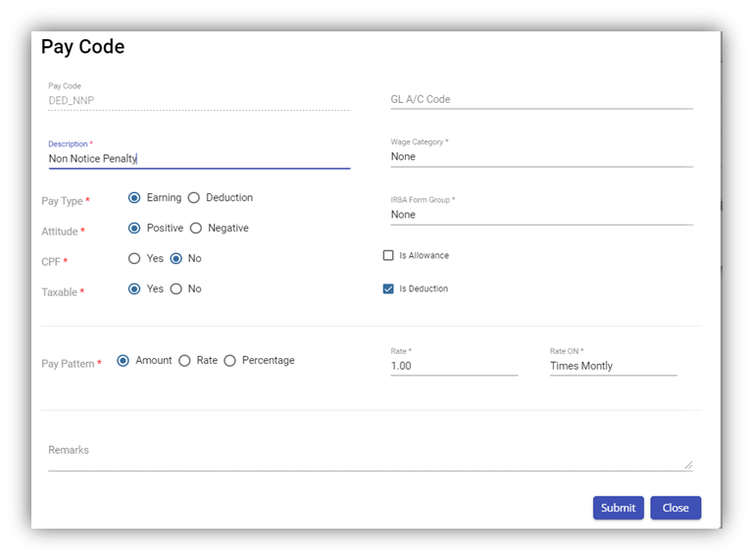Select Amount pay pattern
Viewport: 754px width, 560px height.
point(124,361)
